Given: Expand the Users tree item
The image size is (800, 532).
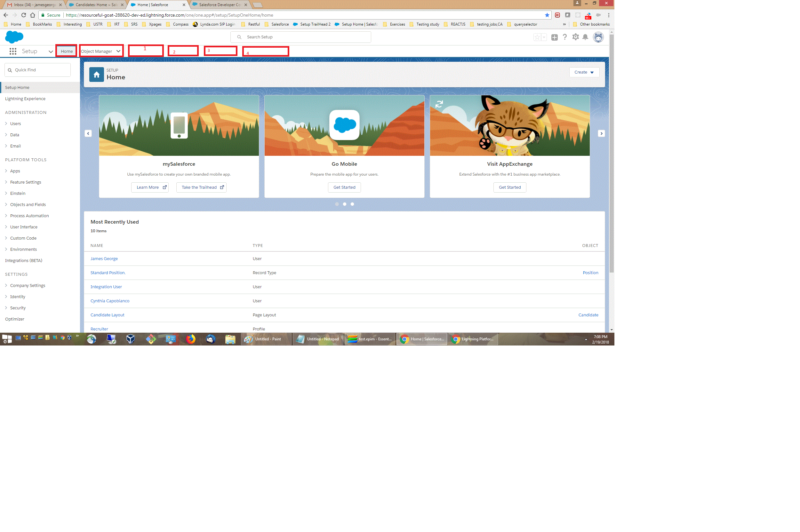Looking at the screenshot, I should 15,123.
